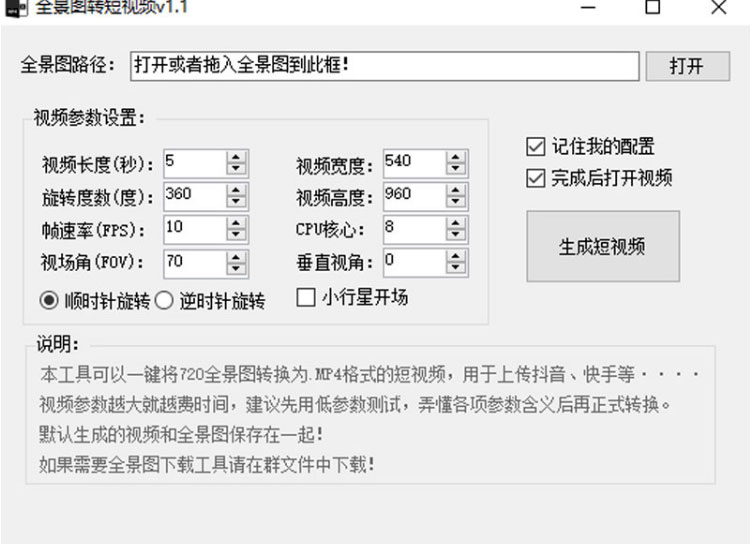The width and height of the screenshot is (756, 544).
Task: Decrease 视场角(FOV) with down arrow
Action: [236, 269]
